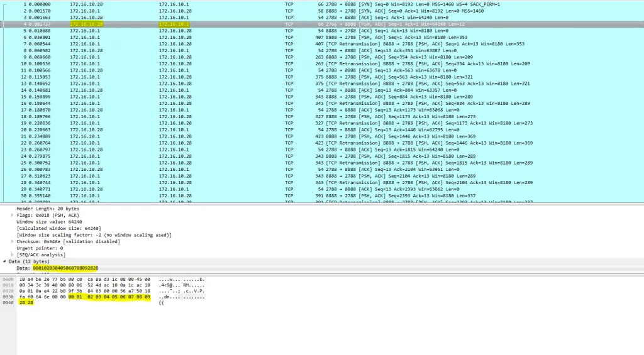The height and width of the screenshot is (355, 644).
Task: Click the highlighted Data hex value field
Action: (65, 268)
